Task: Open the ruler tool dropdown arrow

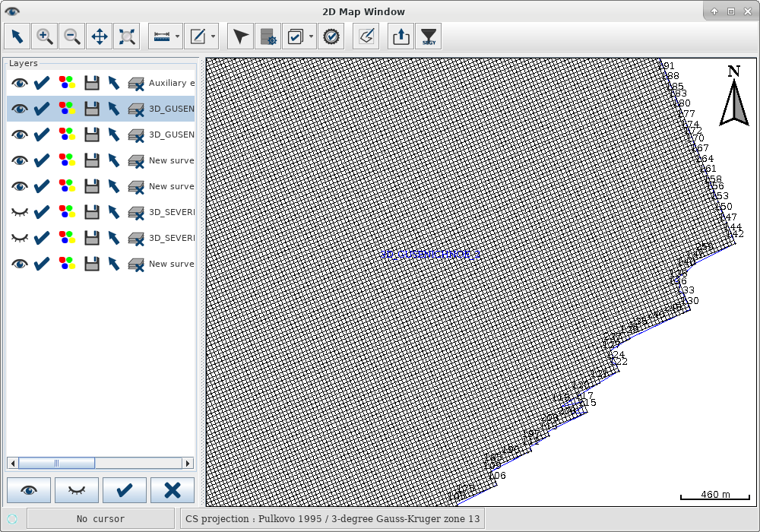Action: pyautogui.click(x=177, y=36)
